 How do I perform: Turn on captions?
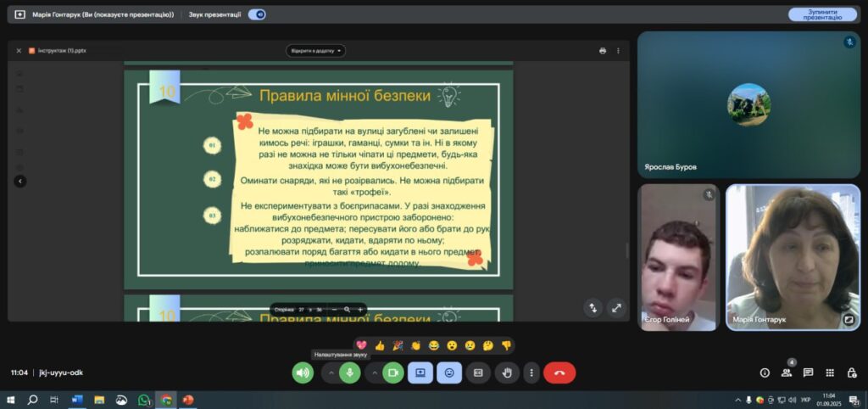(478, 373)
